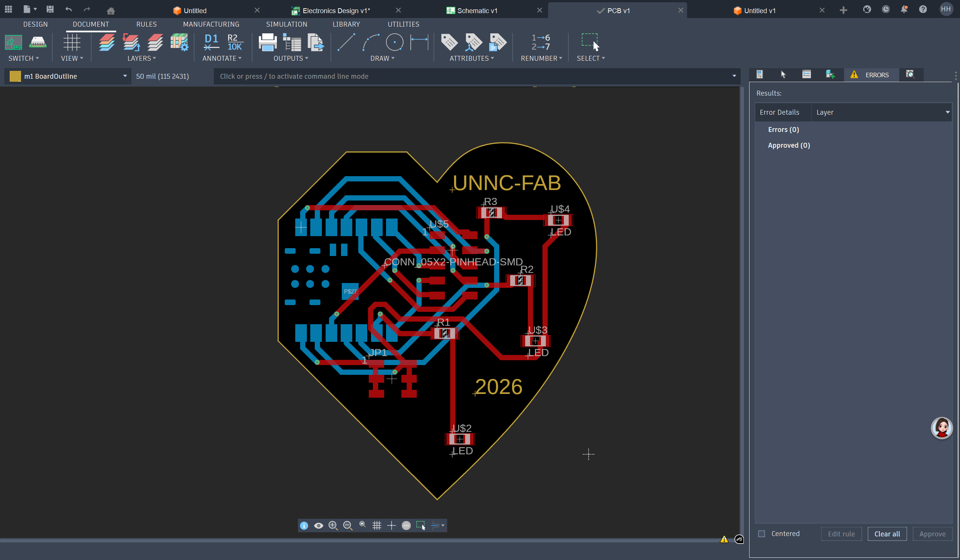Click the Info icon in bottom toolbar
The height and width of the screenshot is (560, 960).
303,526
